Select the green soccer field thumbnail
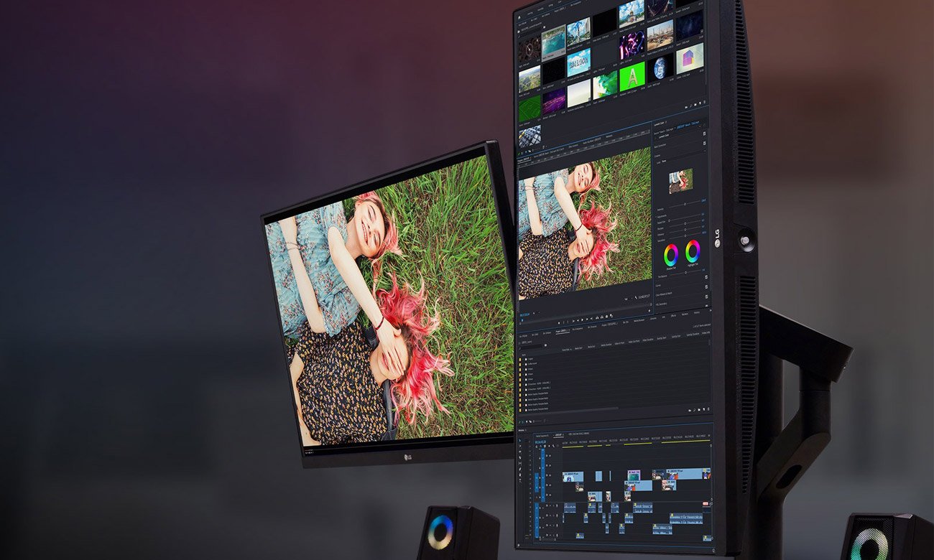This screenshot has height=560, width=934. (529, 109)
